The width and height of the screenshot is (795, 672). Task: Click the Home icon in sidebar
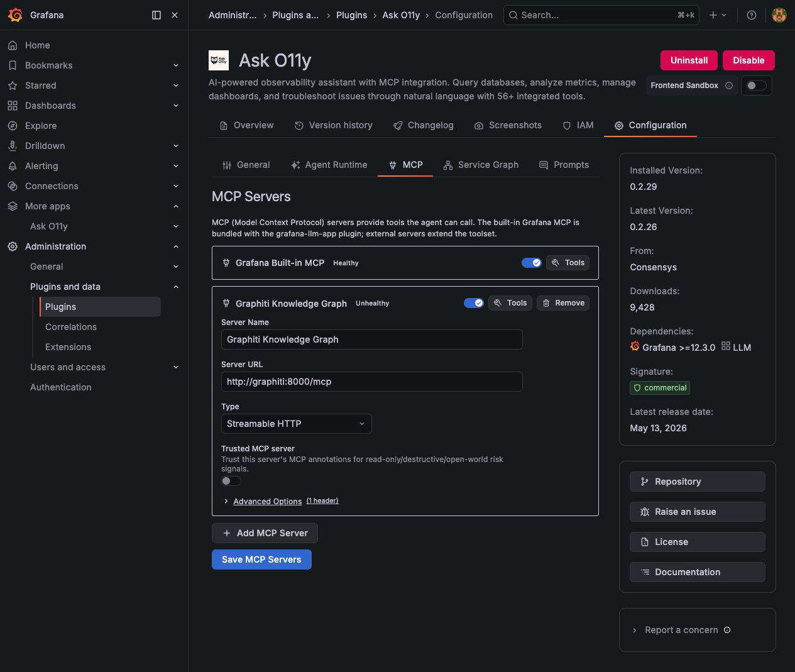pyautogui.click(x=13, y=45)
